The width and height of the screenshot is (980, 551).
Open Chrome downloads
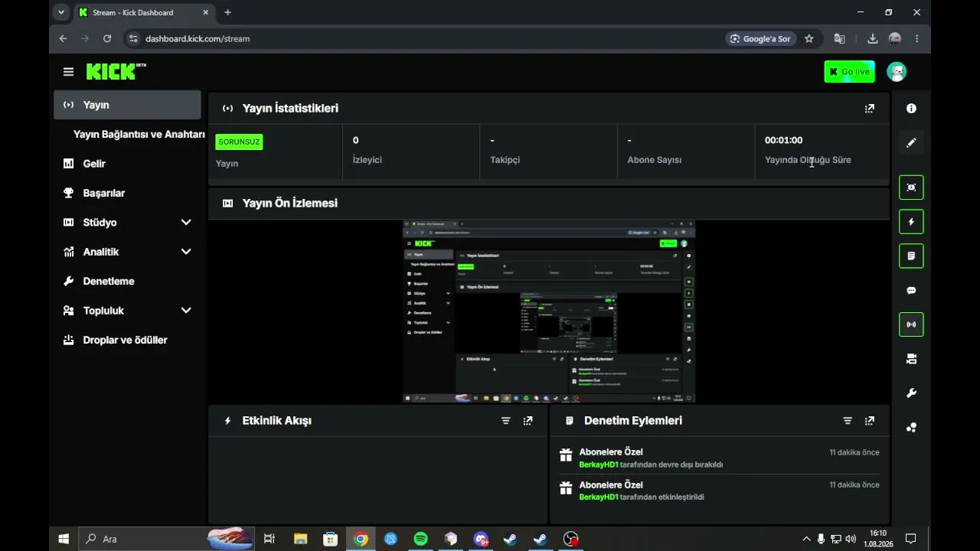(872, 38)
